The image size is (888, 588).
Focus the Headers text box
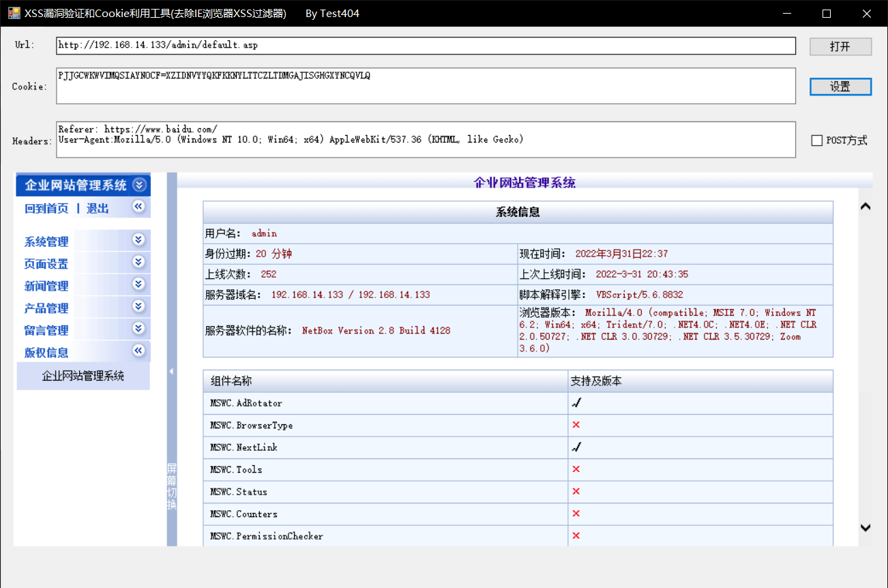coord(426,140)
